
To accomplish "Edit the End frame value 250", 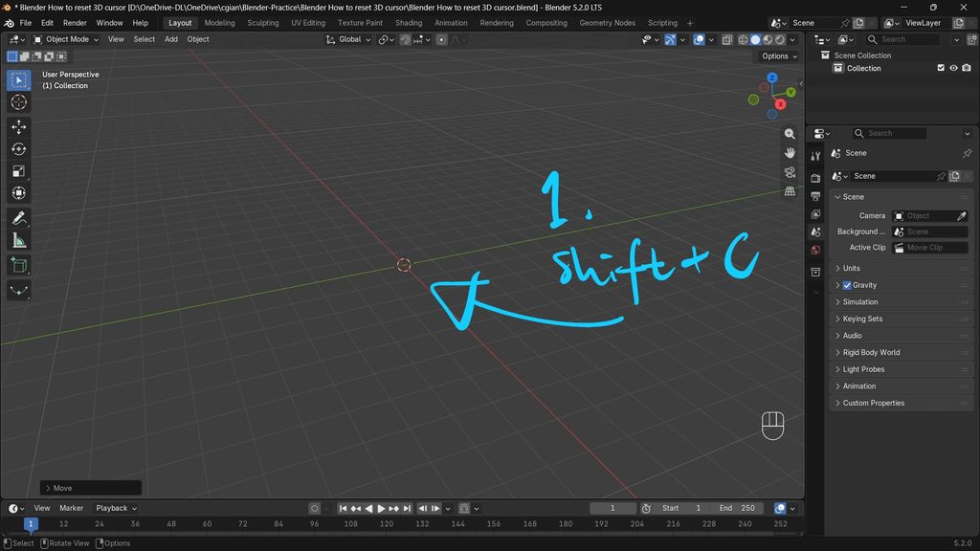I will point(737,508).
